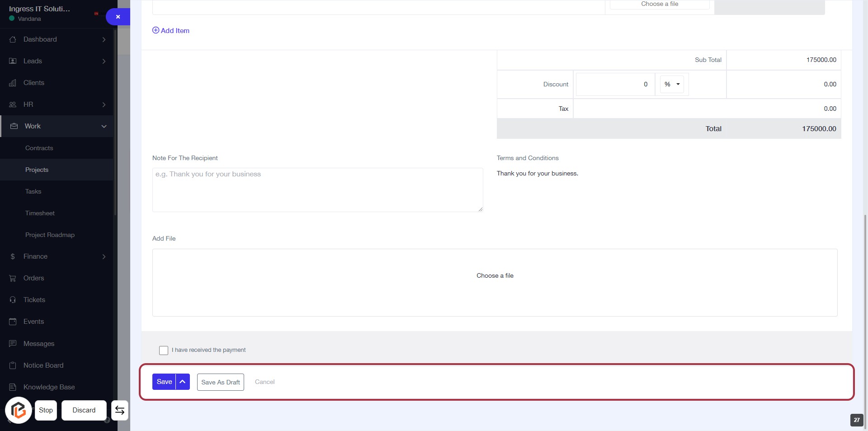Click the Discount value input field
Screen dimensions: 868x431
tap(615, 84)
